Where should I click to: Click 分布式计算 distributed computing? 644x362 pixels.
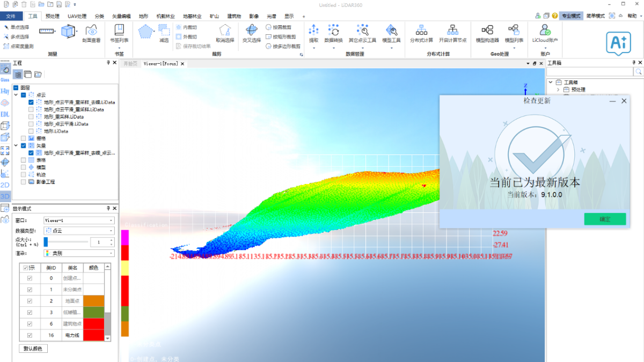pos(422,33)
